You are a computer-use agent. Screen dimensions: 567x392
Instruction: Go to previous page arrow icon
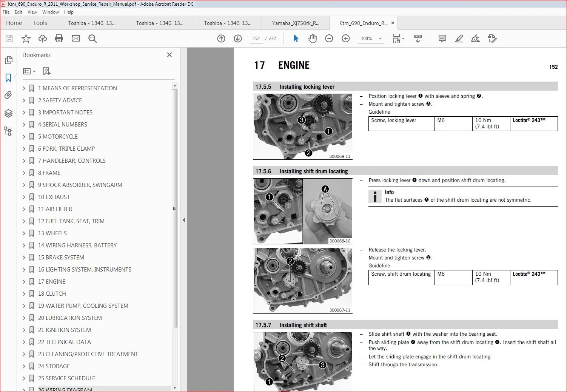pyautogui.click(x=221, y=39)
